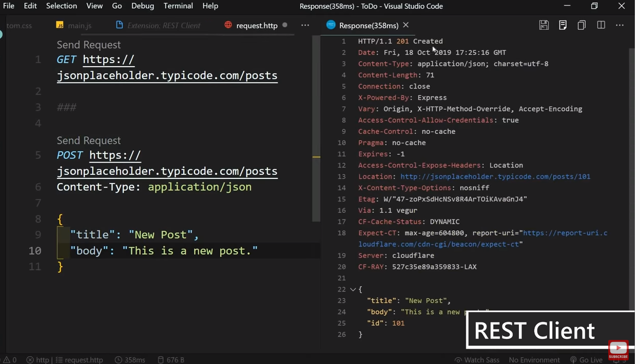Open the View menu

pyautogui.click(x=94, y=6)
